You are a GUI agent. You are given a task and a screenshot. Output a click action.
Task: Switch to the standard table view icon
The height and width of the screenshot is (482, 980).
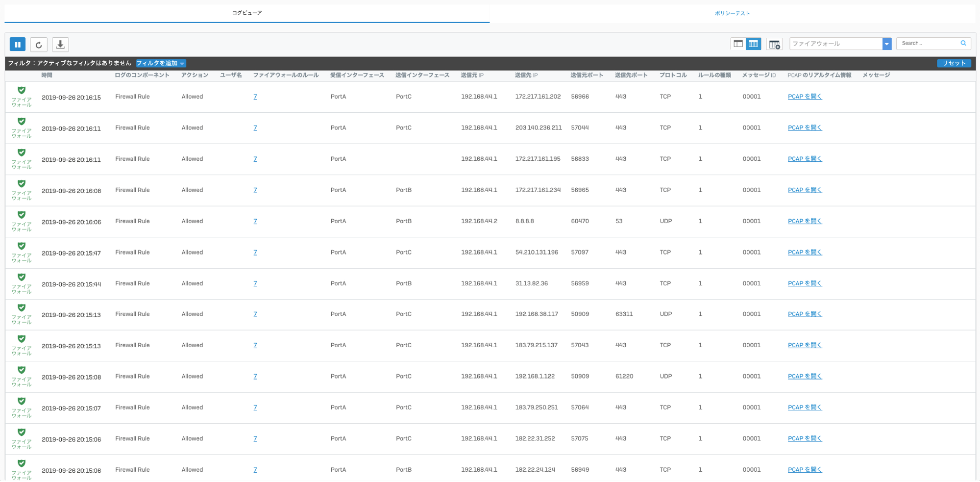coord(738,44)
